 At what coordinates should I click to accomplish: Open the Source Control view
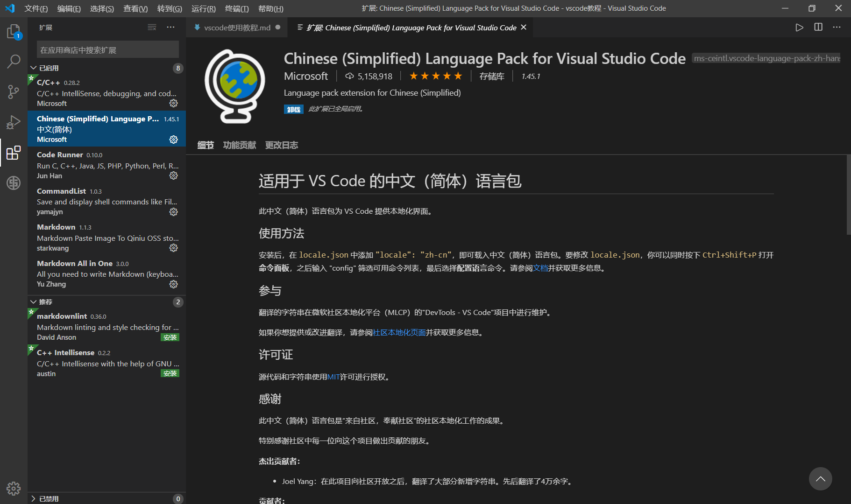point(14,91)
